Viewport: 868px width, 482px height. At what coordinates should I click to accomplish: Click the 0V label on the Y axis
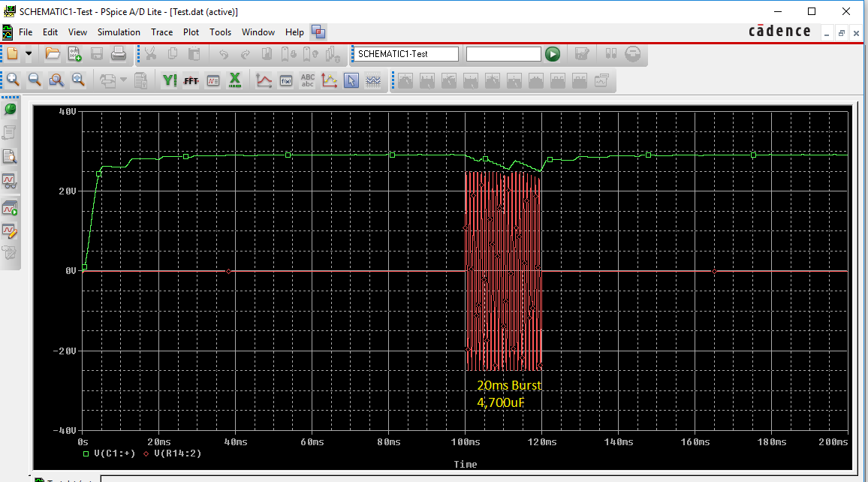[x=71, y=271]
